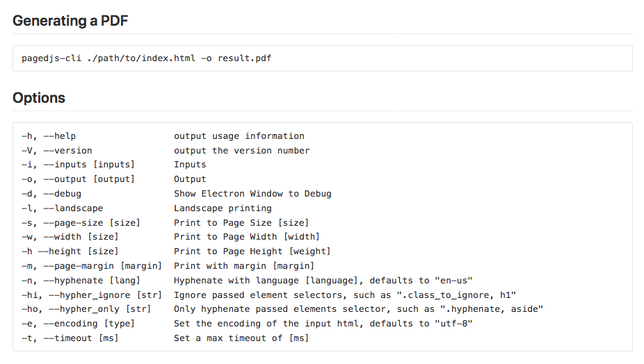Click the --hypher_ignore [str] option
The height and width of the screenshot is (364, 644).
92,295
